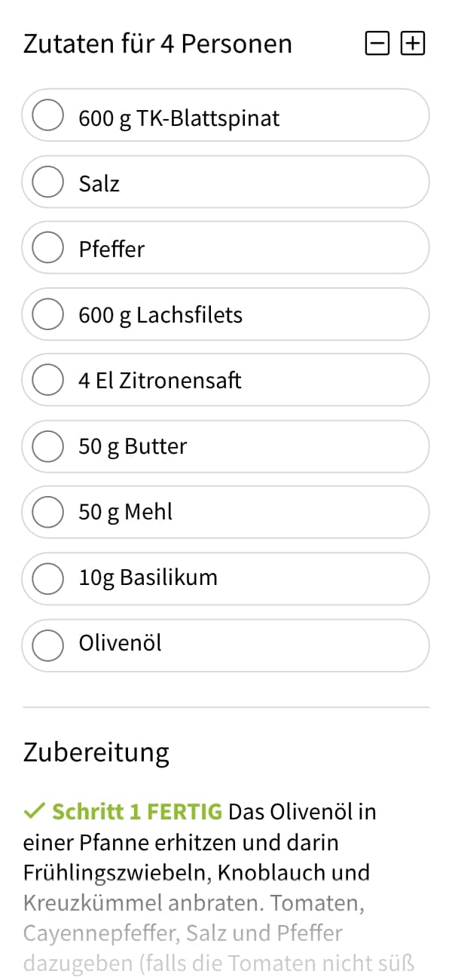
Task: Increase servings with the plus icon
Action: (413, 44)
